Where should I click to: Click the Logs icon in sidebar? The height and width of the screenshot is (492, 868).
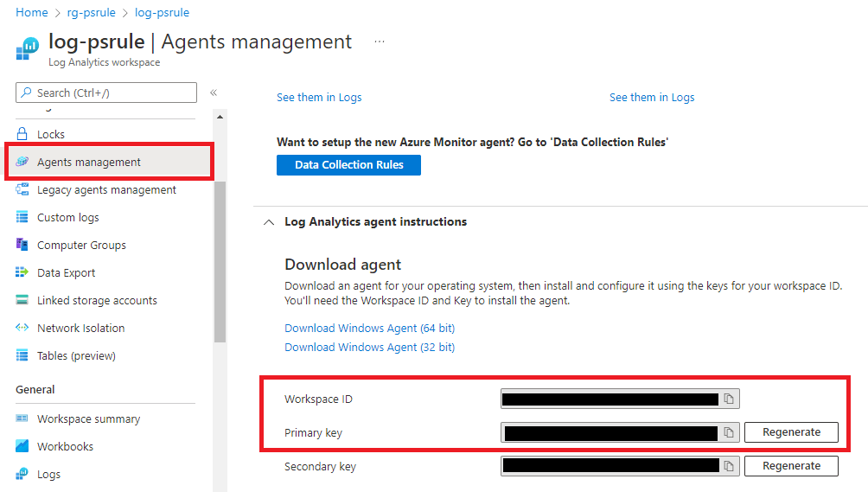22,474
